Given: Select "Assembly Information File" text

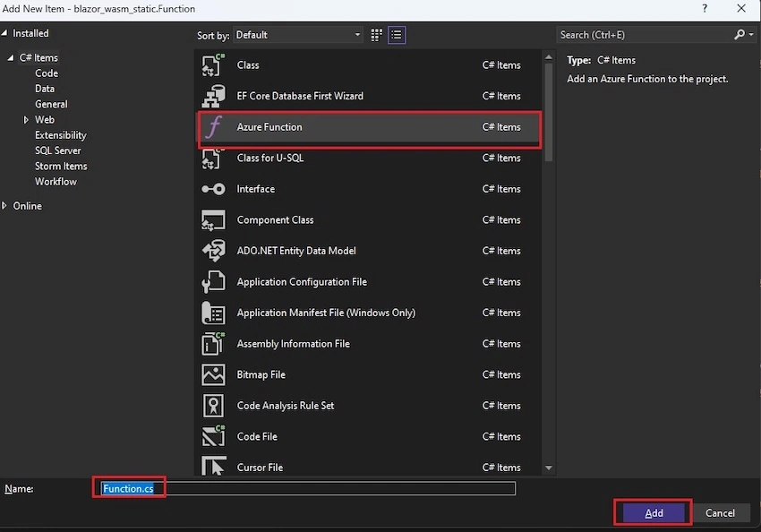Looking at the screenshot, I should [x=293, y=344].
